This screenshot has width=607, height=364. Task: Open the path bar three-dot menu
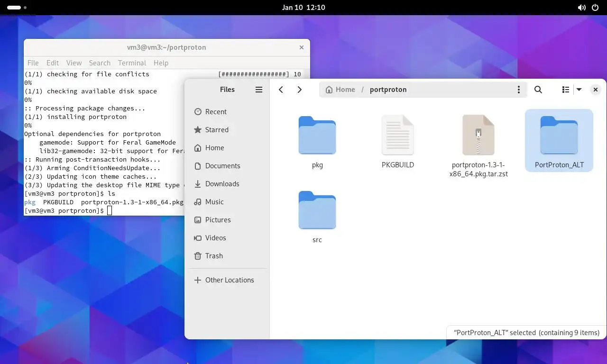[518, 90]
